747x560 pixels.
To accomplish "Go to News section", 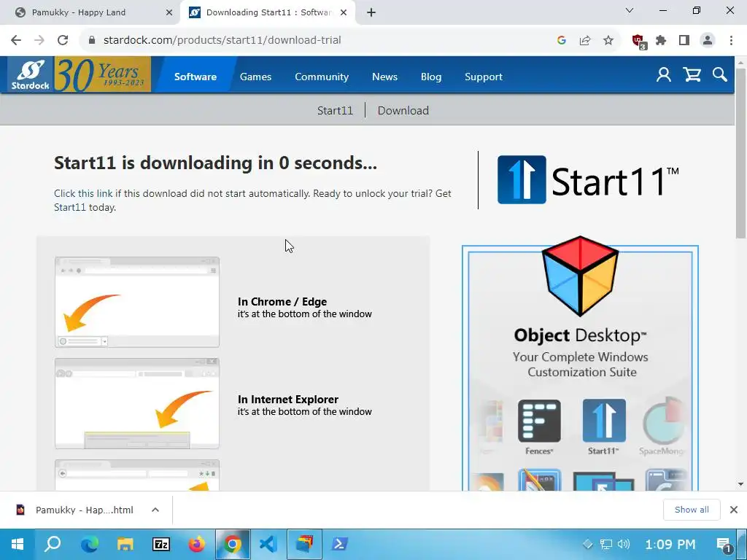I will click(x=385, y=77).
